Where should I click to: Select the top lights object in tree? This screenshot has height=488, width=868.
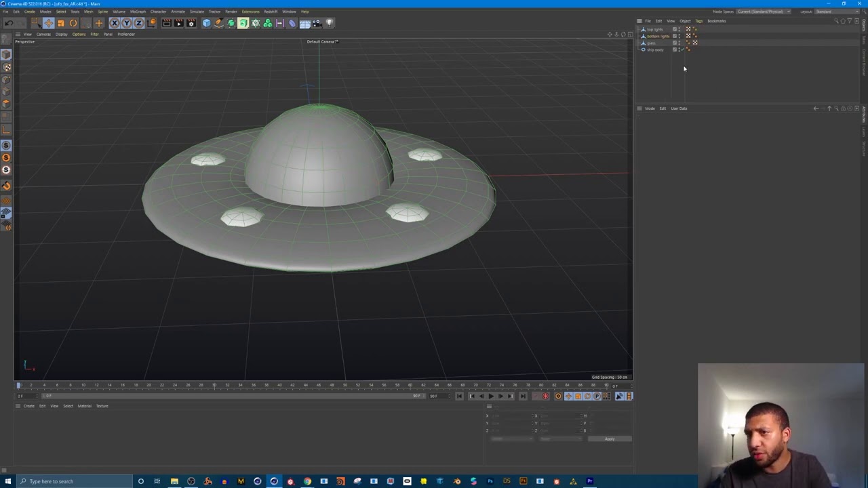pos(654,29)
